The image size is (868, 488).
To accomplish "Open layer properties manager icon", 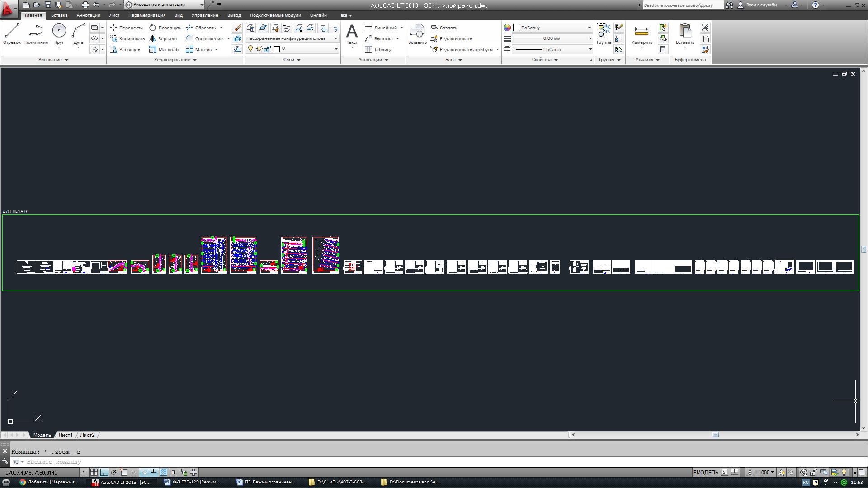I will (250, 28).
